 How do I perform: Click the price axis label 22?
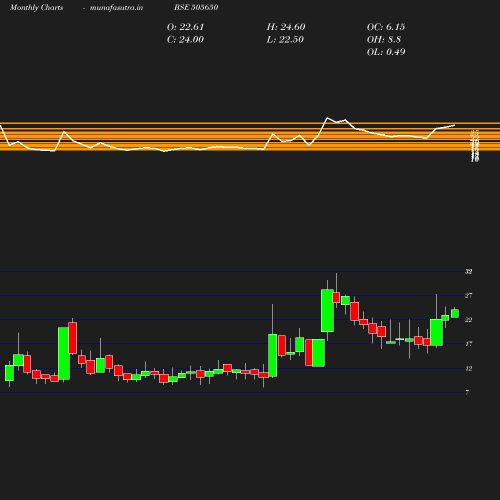tap(468, 320)
